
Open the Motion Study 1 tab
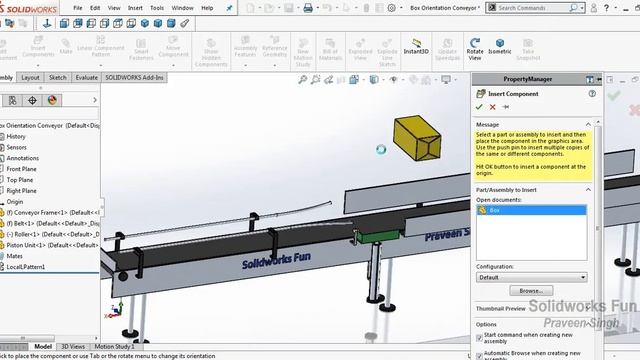tap(114, 347)
